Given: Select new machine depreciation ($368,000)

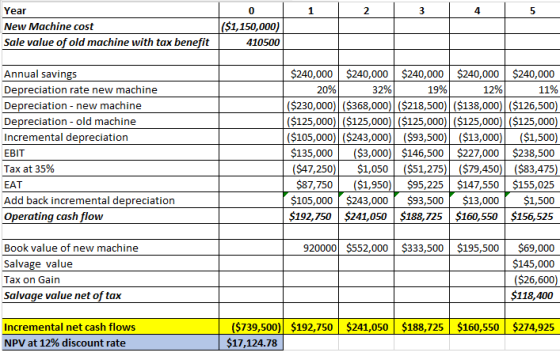Looking at the screenshot, I should click(x=367, y=106).
